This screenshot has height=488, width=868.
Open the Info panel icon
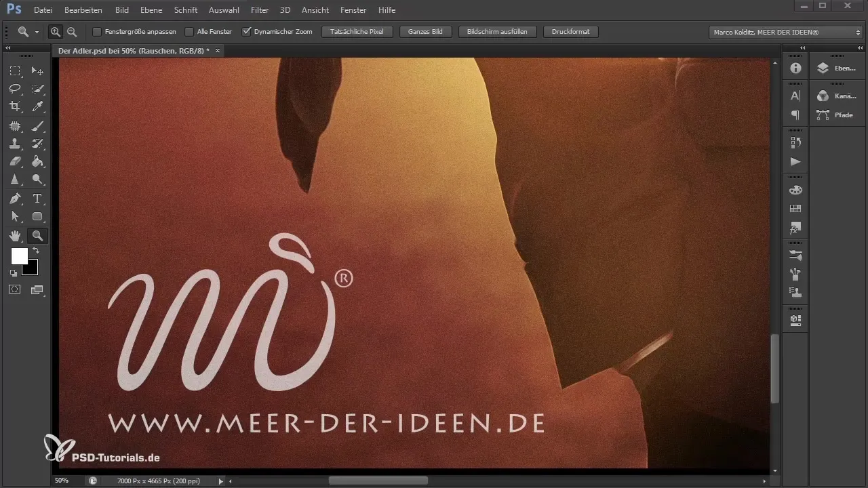tap(795, 68)
